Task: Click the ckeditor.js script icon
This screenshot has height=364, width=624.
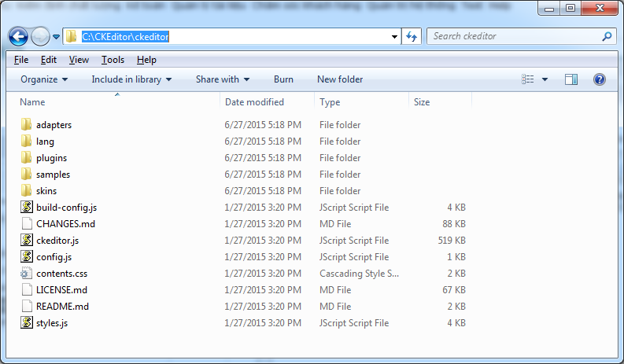Action: 27,240
